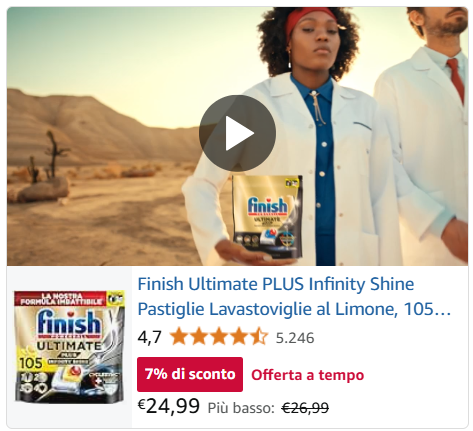
Task: Click the Offerta a tempo label
Action: pyautogui.click(x=307, y=375)
